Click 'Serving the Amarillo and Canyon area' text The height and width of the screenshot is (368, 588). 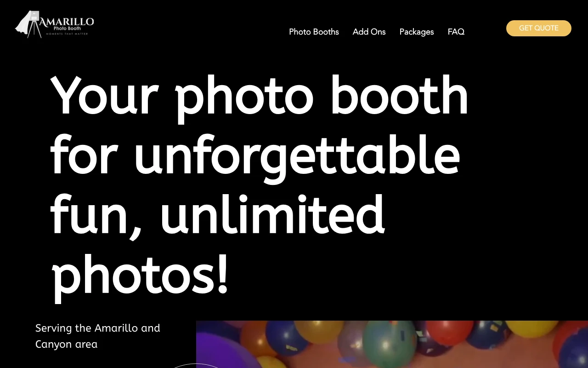pyautogui.click(x=98, y=336)
